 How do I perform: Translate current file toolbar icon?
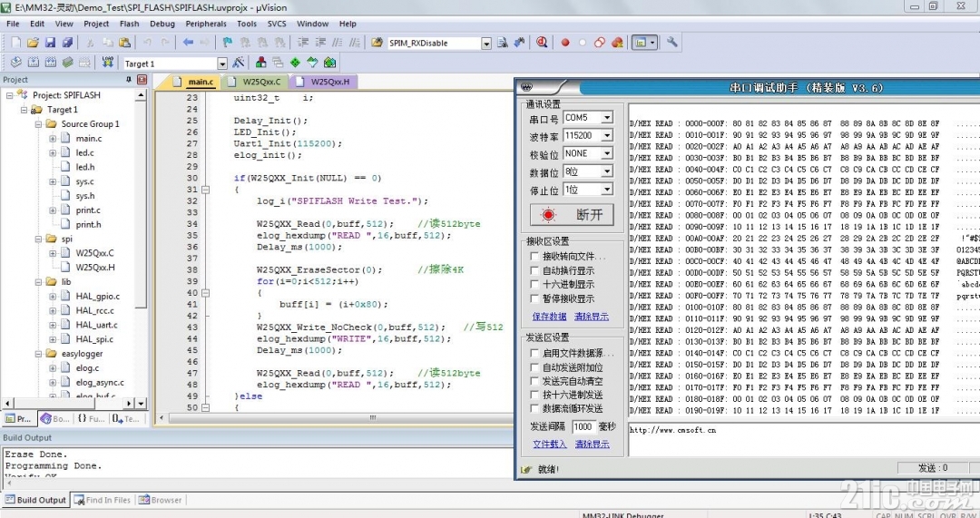16,63
